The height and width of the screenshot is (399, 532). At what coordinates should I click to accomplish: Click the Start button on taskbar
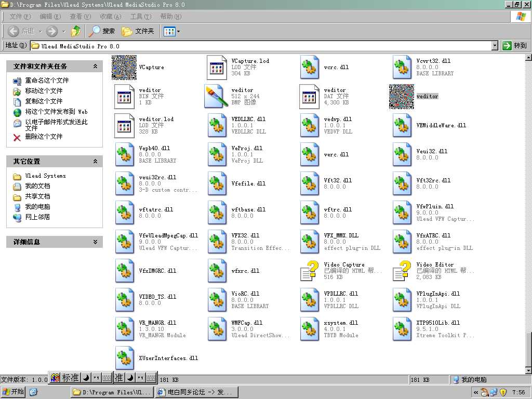(14, 392)
